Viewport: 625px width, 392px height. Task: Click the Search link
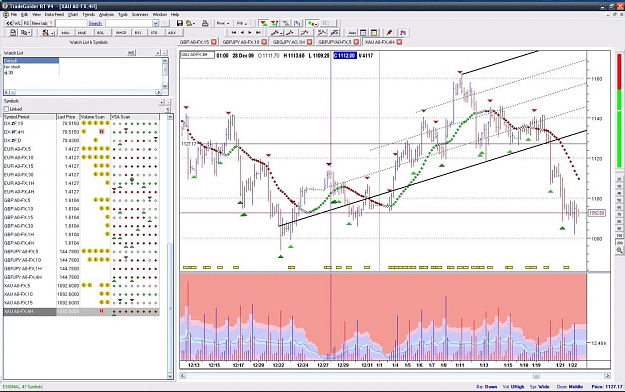coord(95,24)
